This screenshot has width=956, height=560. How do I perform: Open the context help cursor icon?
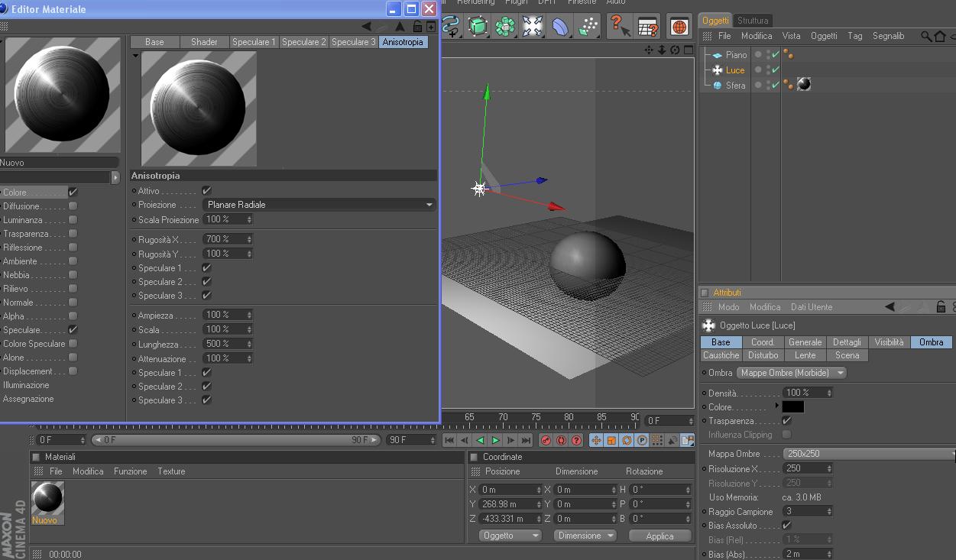tap(619, 26)
